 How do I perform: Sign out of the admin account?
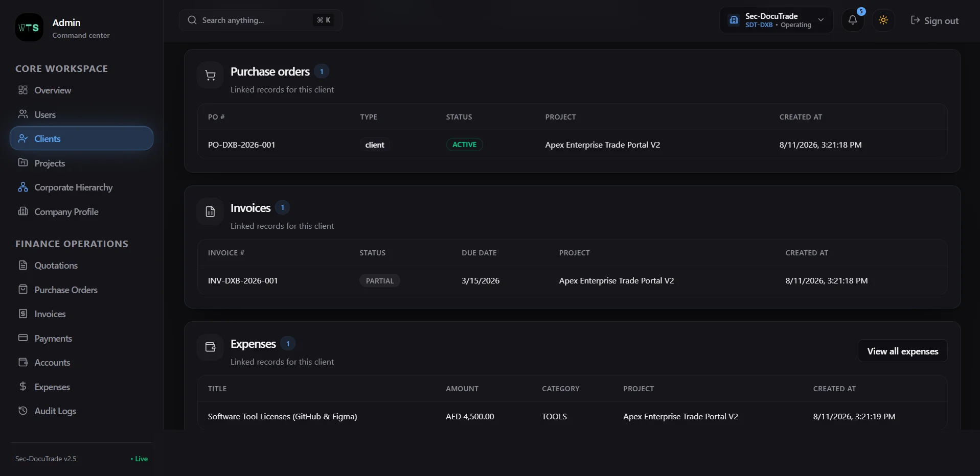(934, 20)
